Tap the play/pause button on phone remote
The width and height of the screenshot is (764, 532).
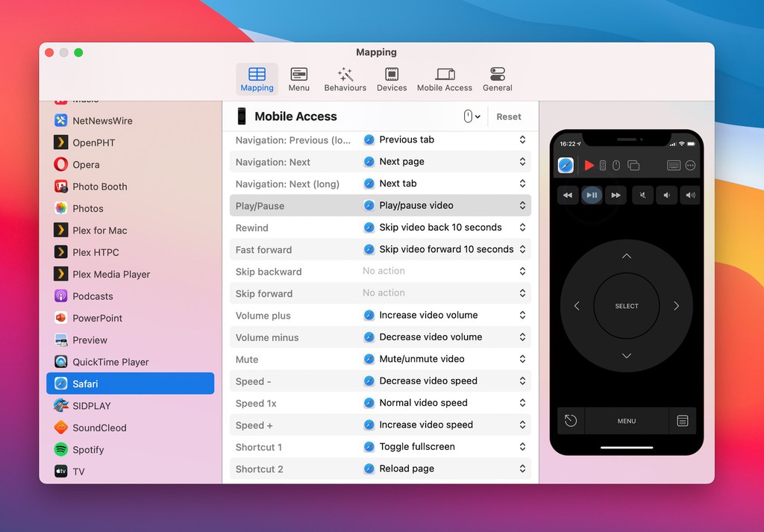coord(592,195)
